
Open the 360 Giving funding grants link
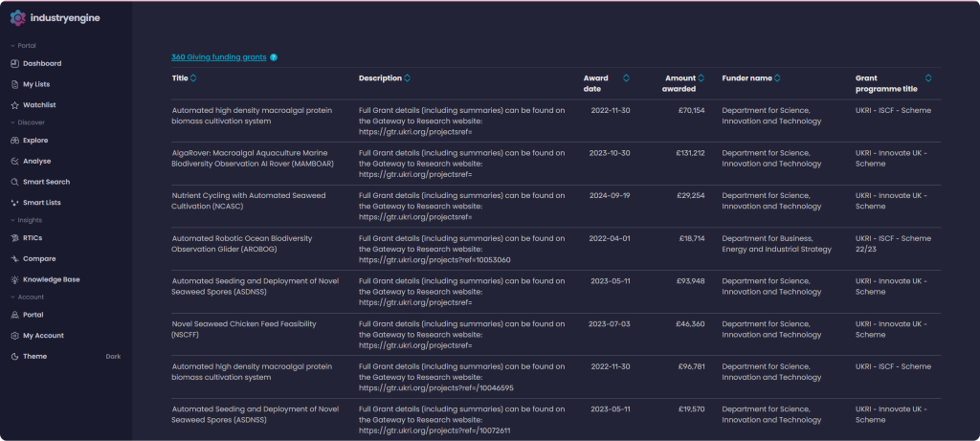pyautogui.click(x=219, y=56)
